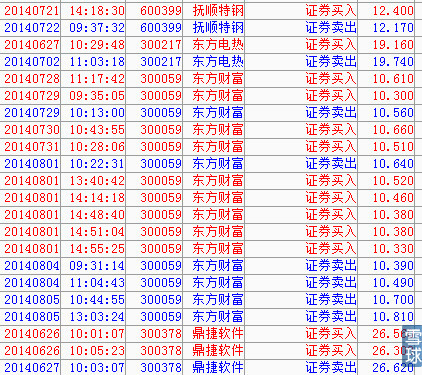Select the time 11:04:43
This screenshot has height=375, width=422.
(97, 283)
